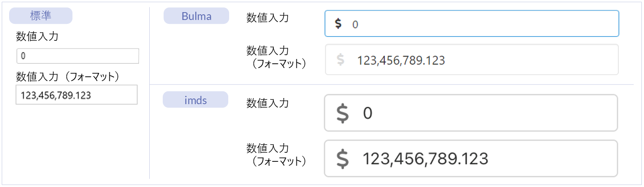Click the horizontal divider between Bulma and imds
This screenshot has height=187, width=644.
391,84
